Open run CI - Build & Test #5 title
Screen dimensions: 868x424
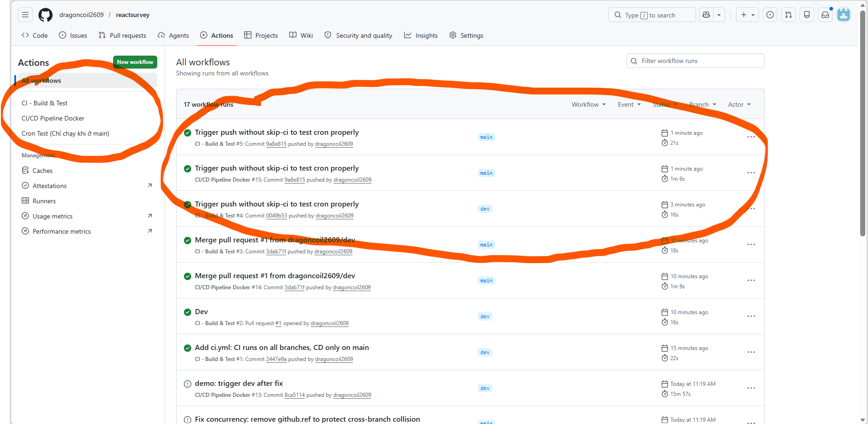(277, 132)
